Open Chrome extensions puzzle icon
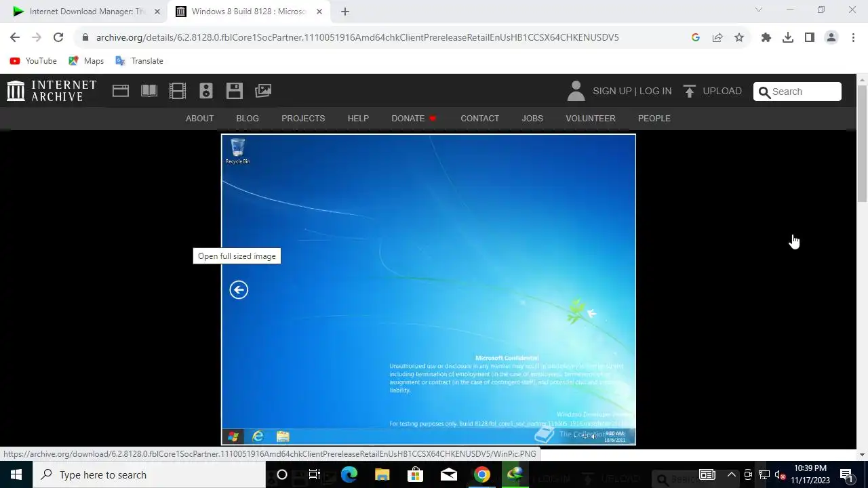Viewport: 868px width, 488px height. coord(766,37)
